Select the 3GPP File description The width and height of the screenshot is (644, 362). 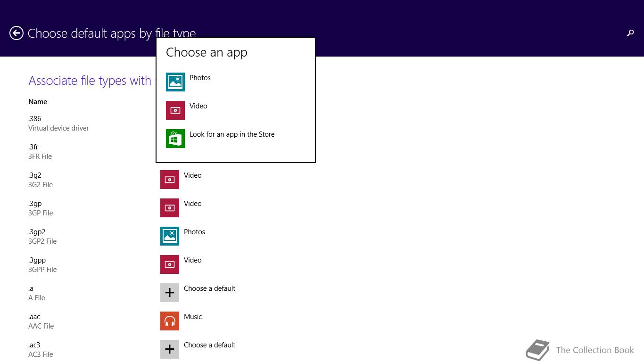coord(42,270)
